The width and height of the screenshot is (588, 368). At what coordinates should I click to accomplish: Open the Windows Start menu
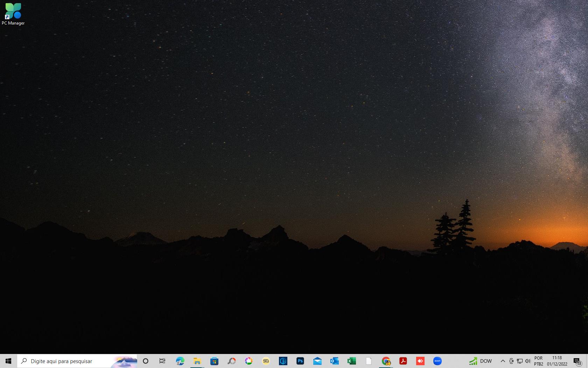click(8, 361)
